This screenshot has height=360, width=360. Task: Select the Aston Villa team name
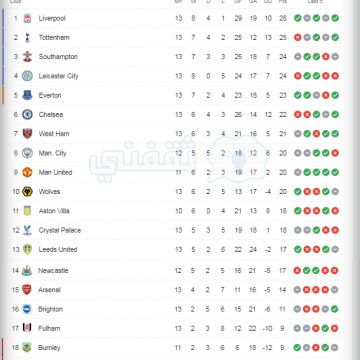[x=54, y=211]
